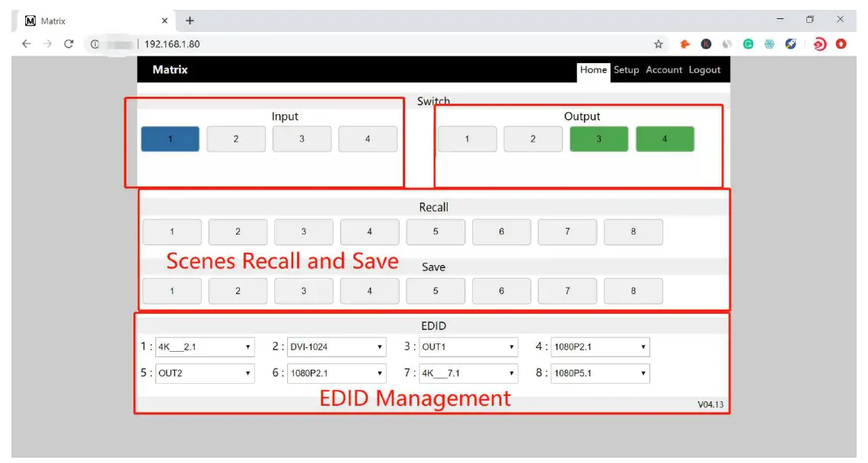Image resolution: width=868 pixels, height=463 pixels.
Task: Click the browser back navigation arrow
Action: pyautogui.click(x=26, y=44)
